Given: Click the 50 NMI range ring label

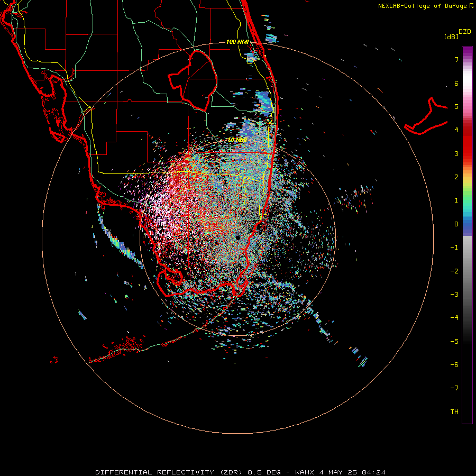Looking at the screenshot, I should 237,140.
